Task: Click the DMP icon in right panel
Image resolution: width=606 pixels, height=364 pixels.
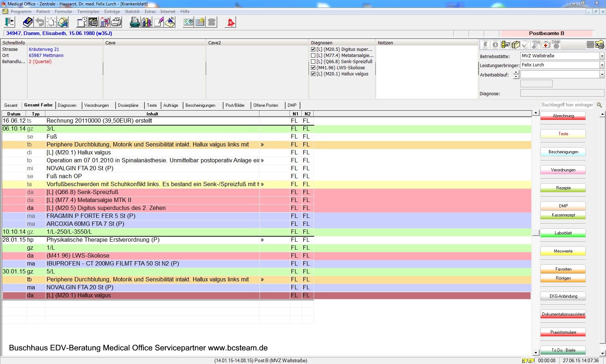Action: pyautogui.click(x=556, y=45)
